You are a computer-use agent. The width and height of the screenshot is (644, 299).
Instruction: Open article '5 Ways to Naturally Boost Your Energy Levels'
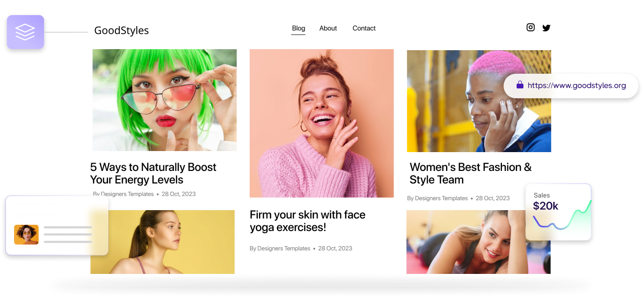[x=153, y=173]
